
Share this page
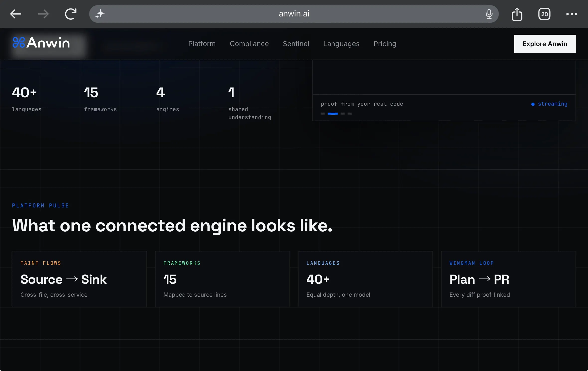click(x=517, y=14)
